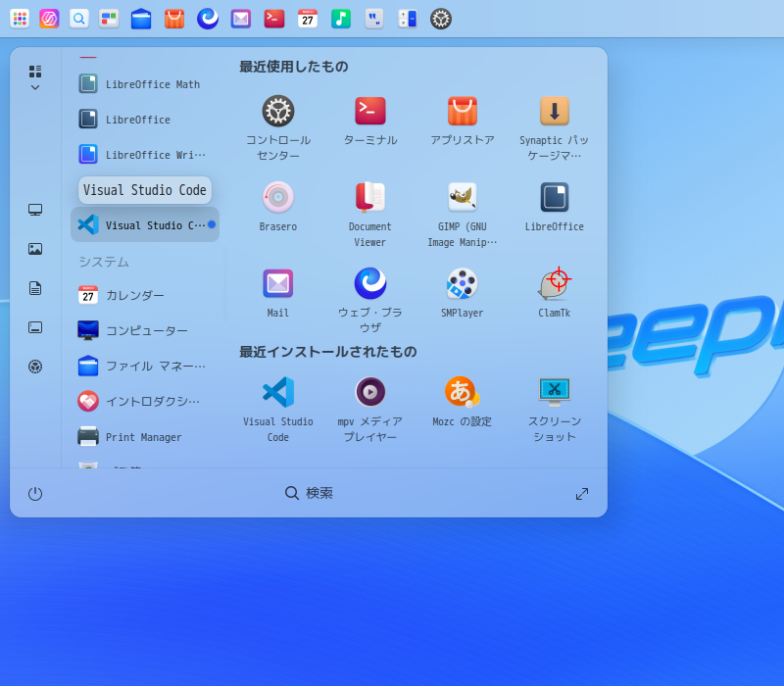The height and width of the screenshot is (686, 784).
Task: Toggle launcher to fullscreen mode
Action: tap(582, 494)
